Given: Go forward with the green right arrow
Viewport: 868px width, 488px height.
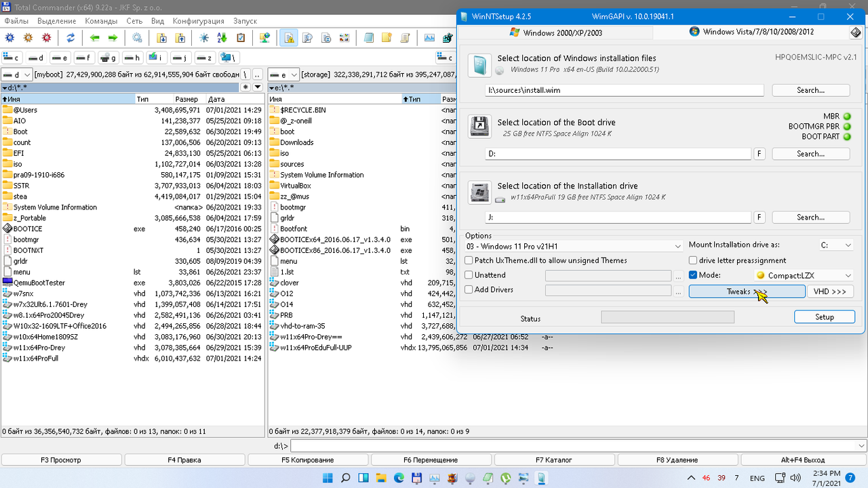Looking at the screenshot, I should (x=113, y=38).
